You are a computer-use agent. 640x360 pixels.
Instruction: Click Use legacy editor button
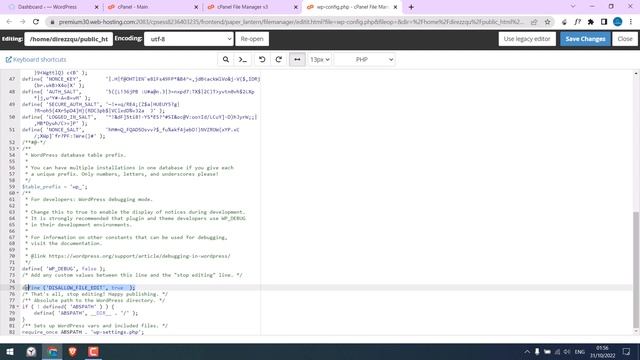tap(527, 39)
